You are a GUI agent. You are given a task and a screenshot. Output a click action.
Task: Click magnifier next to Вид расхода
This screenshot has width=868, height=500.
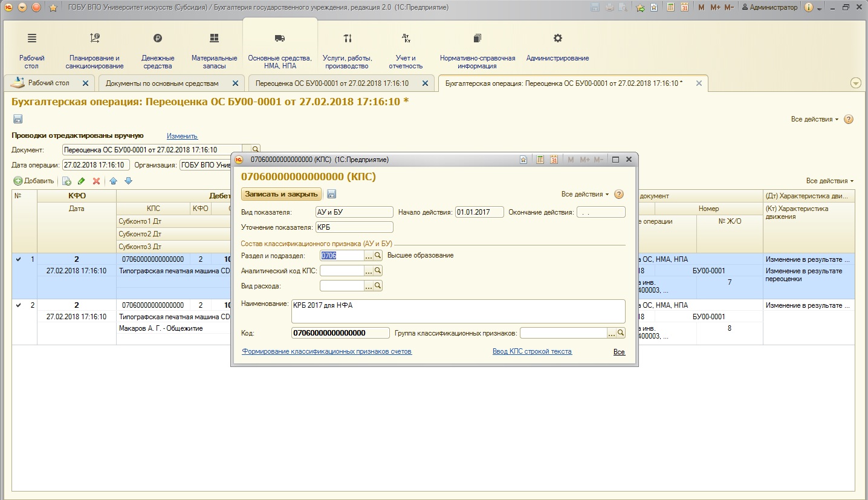(378, 286)
